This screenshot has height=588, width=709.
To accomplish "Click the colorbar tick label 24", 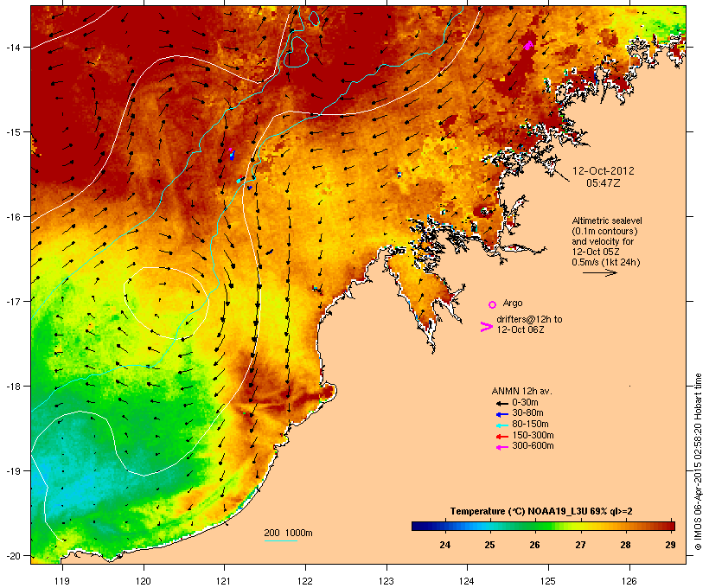I will coord(445,545).
